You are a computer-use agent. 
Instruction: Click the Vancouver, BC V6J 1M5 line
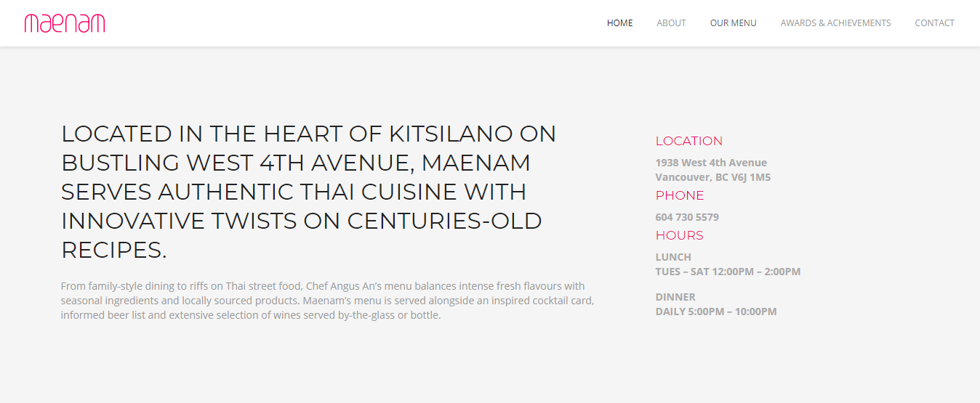tap(712, 177)
